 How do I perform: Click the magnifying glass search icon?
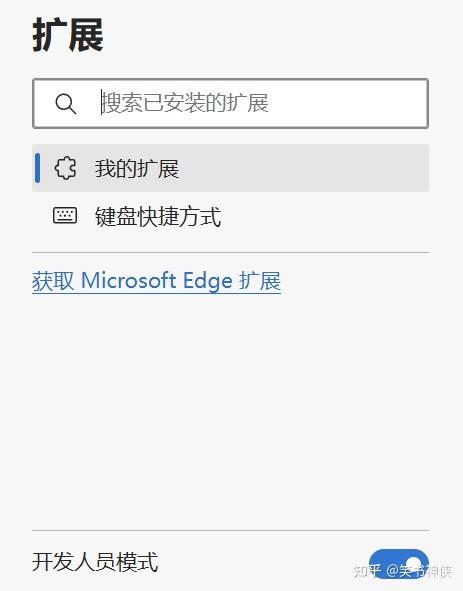point(66,104)
